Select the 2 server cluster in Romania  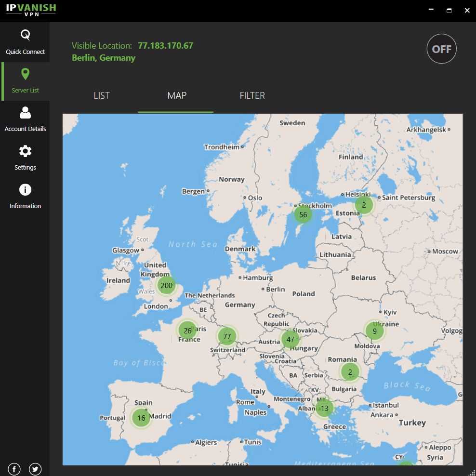[x=350, y=372]
